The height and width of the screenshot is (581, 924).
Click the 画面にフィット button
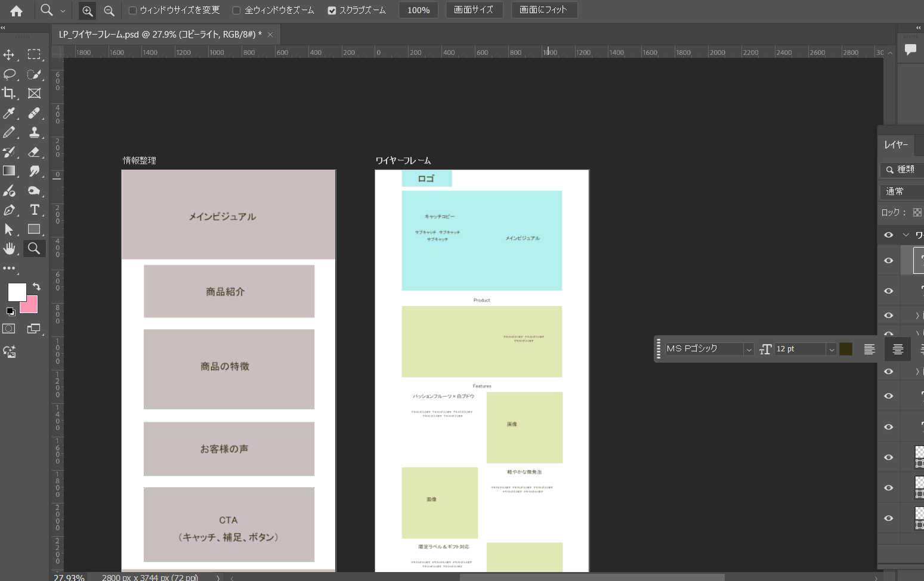pos(543,10)
